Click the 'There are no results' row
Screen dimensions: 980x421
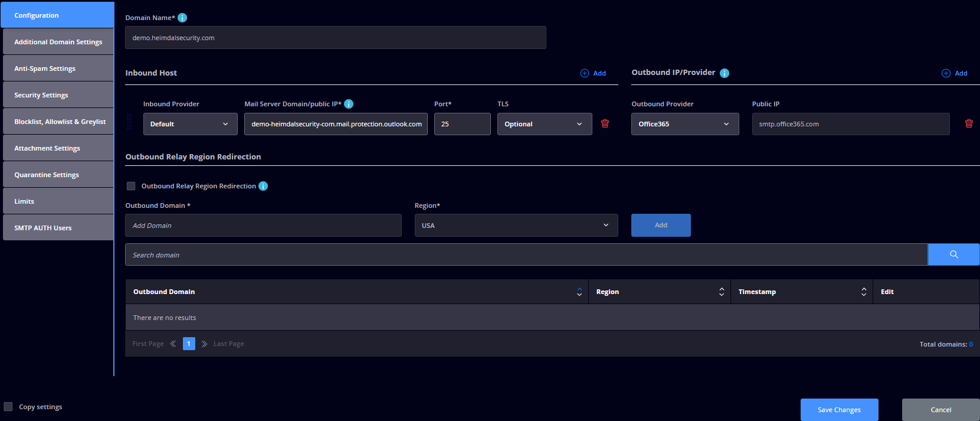coord(552,318)
